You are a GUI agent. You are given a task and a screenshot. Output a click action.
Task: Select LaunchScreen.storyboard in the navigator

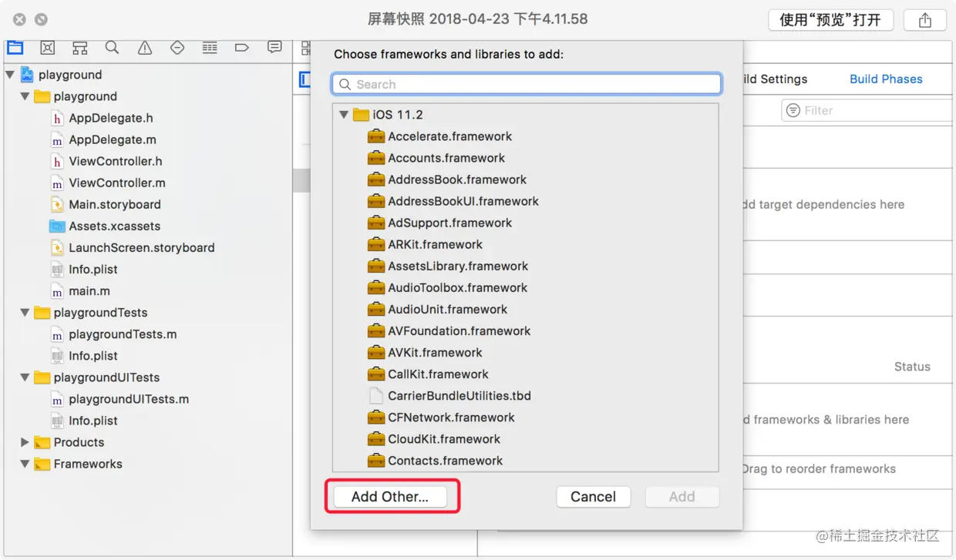(x=142, y=248)
